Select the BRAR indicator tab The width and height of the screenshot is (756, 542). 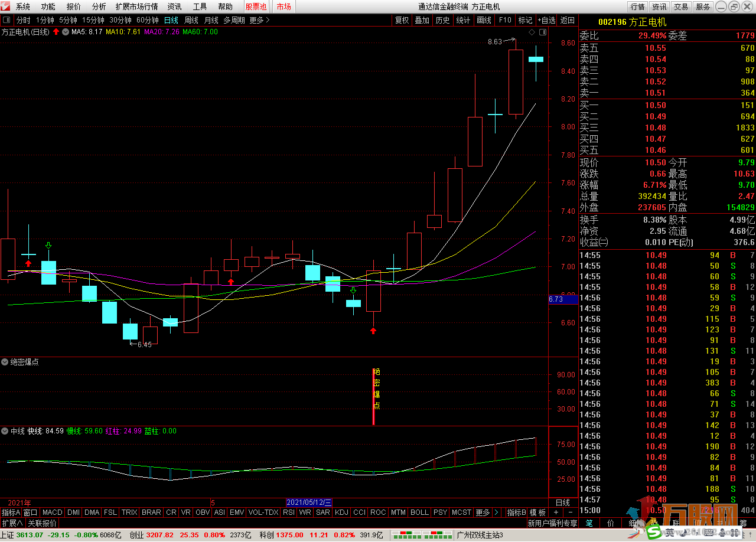pyautogui.click(x=152, y=512)
